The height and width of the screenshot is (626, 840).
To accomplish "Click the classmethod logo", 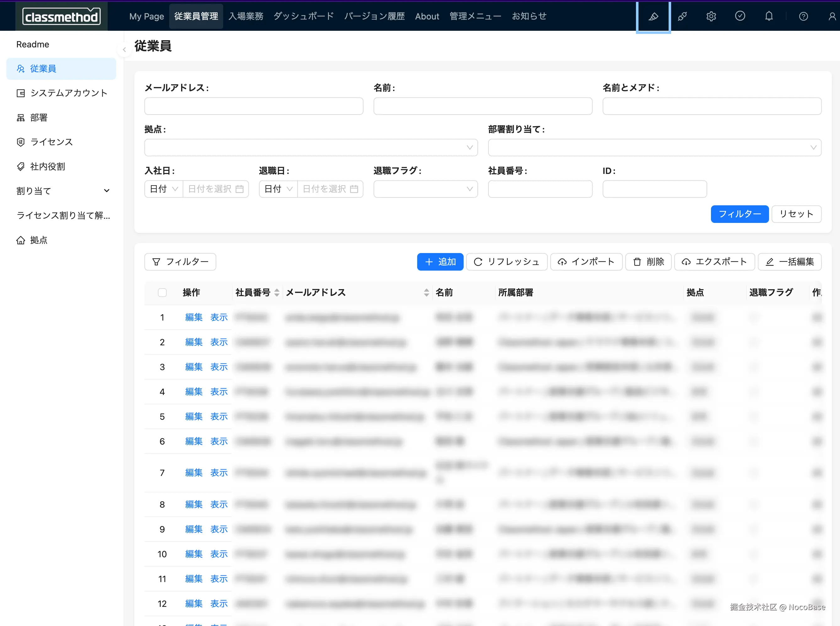I will [62, 16].
